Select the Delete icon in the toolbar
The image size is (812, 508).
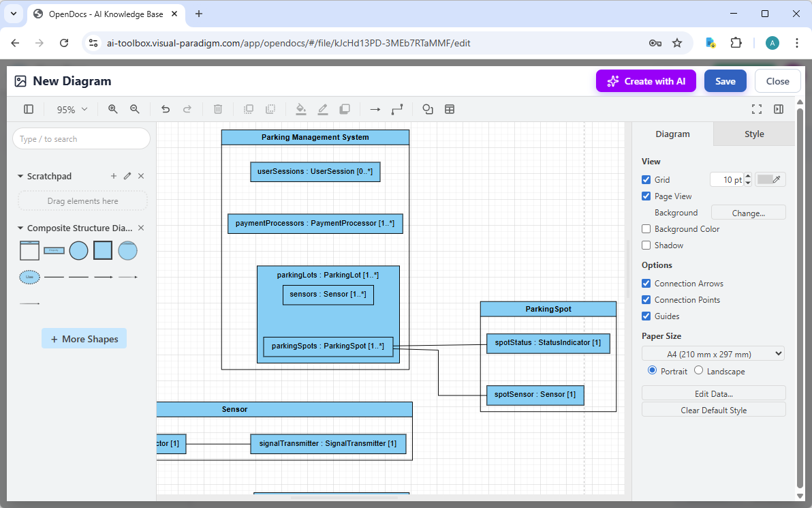(217, 109)
